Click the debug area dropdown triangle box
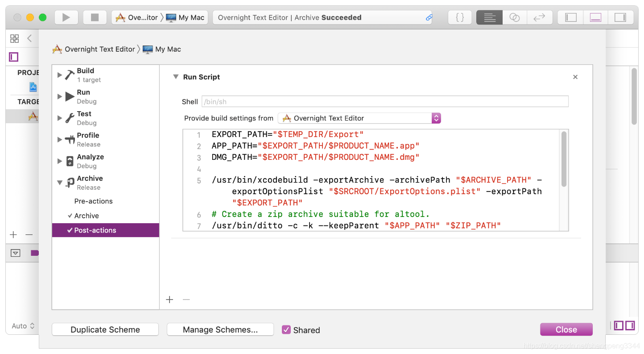 click(x=16, y=253)
